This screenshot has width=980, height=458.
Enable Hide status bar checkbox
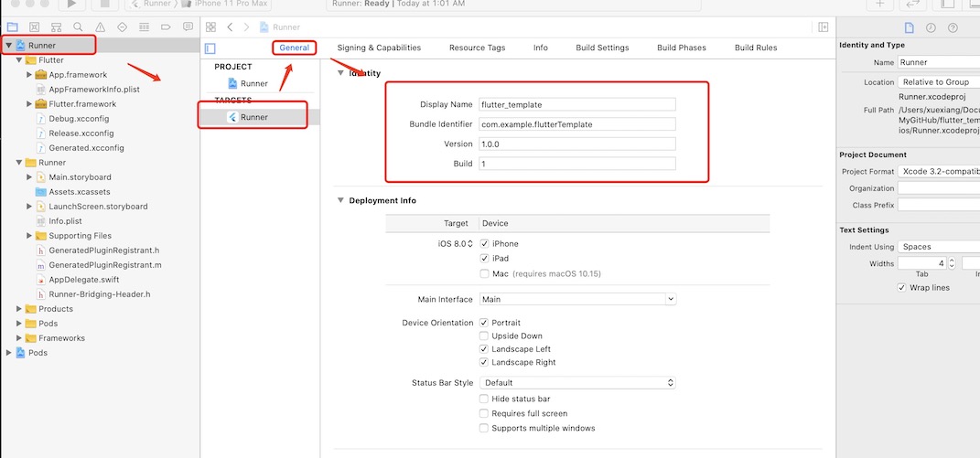[x=484, y=399]
